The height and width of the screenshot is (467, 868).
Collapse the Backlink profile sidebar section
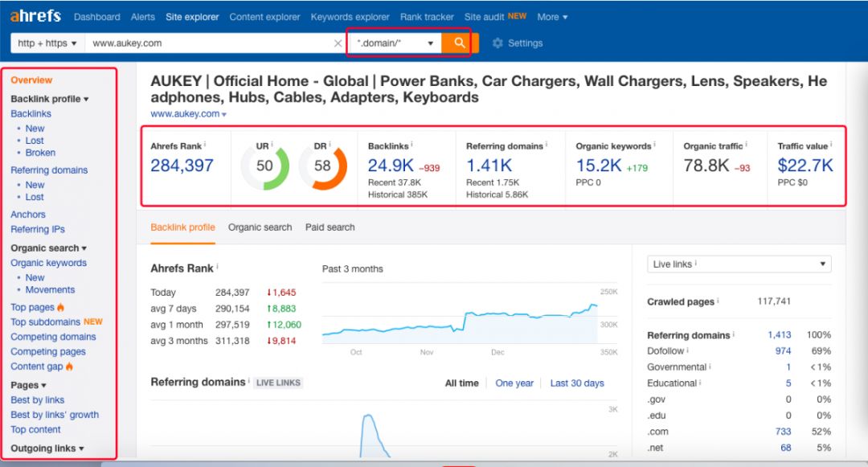[x=49, y=99]
